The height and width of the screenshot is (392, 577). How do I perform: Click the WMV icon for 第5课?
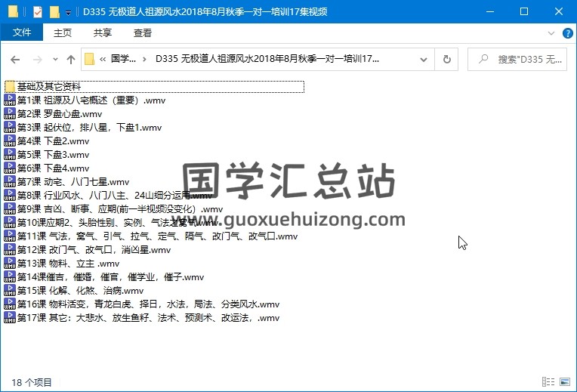click(x=10, y=155)
